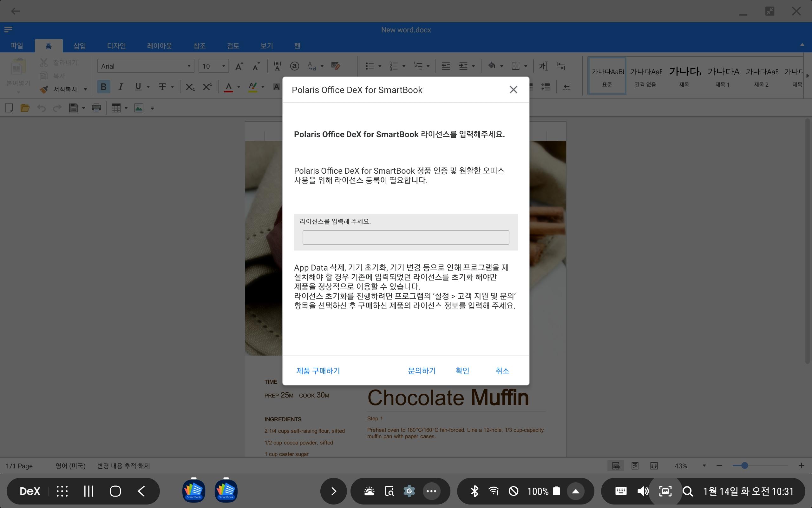Expand the save options arrow
Screen dimensions: 812x508
[x=83, y=108]
